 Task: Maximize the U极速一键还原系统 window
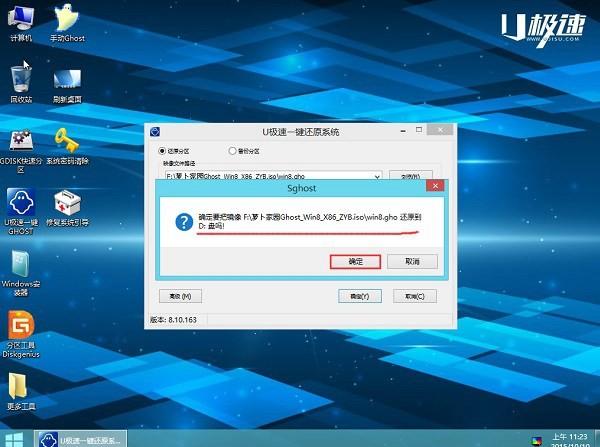pos(419,130)
